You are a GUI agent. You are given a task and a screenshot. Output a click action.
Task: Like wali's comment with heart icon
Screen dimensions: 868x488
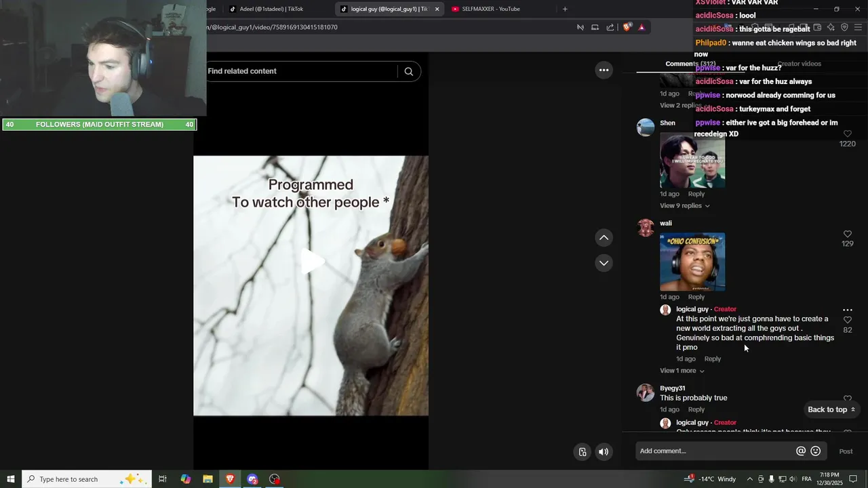(847, 234)
